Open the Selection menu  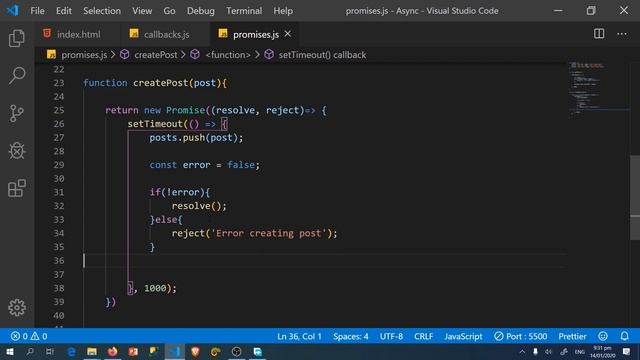point(102,11)
